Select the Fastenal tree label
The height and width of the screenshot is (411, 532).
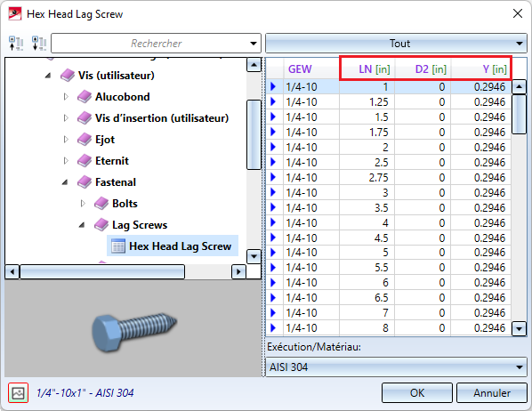click(x=116, y=182)
